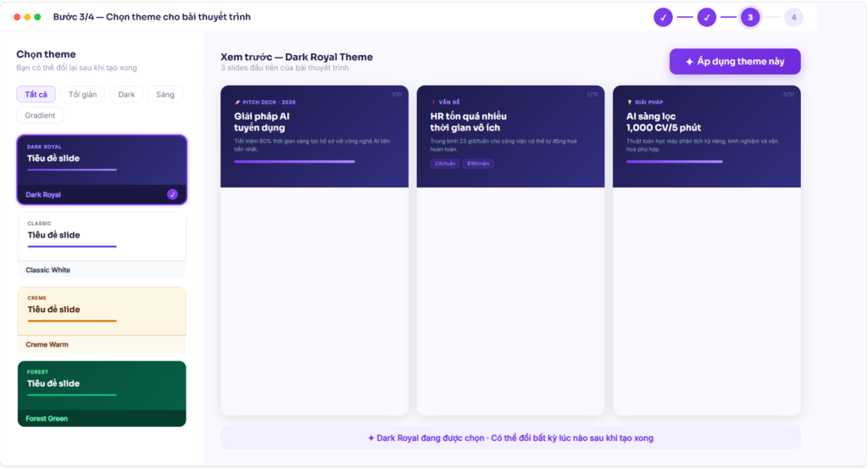The height and width of the screenshot is (469, 868).
Task: Click the 23h/tuần tag on slide two
Action: coord(444,164)
